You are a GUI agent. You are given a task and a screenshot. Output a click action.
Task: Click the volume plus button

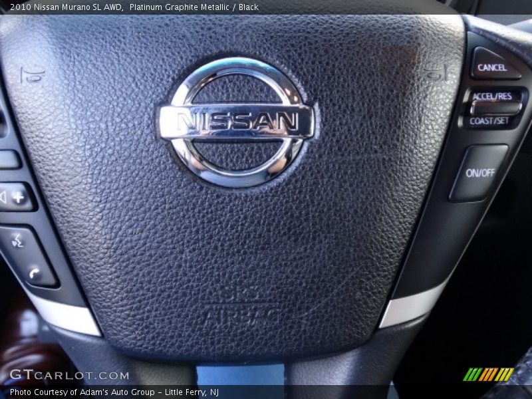17,197
